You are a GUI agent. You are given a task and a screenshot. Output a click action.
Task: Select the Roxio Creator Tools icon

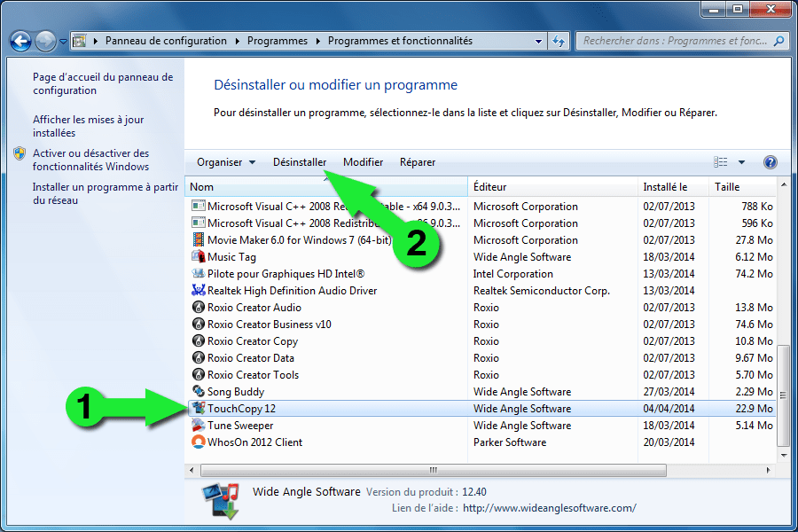point(198,374)
